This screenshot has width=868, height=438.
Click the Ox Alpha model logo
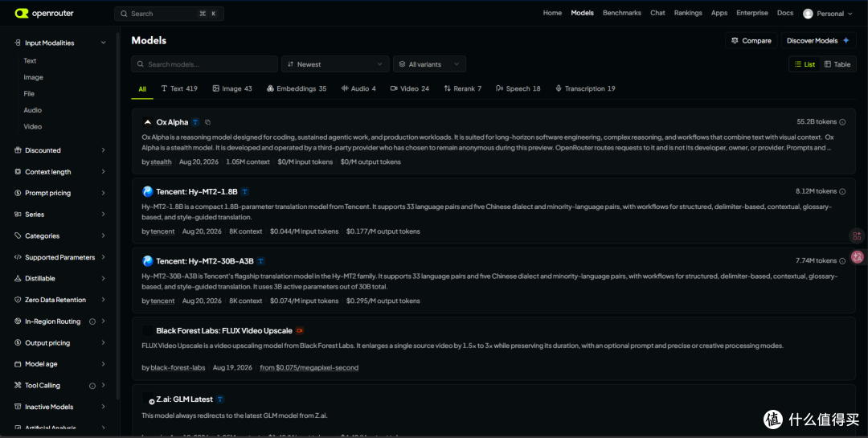[147, 122]
